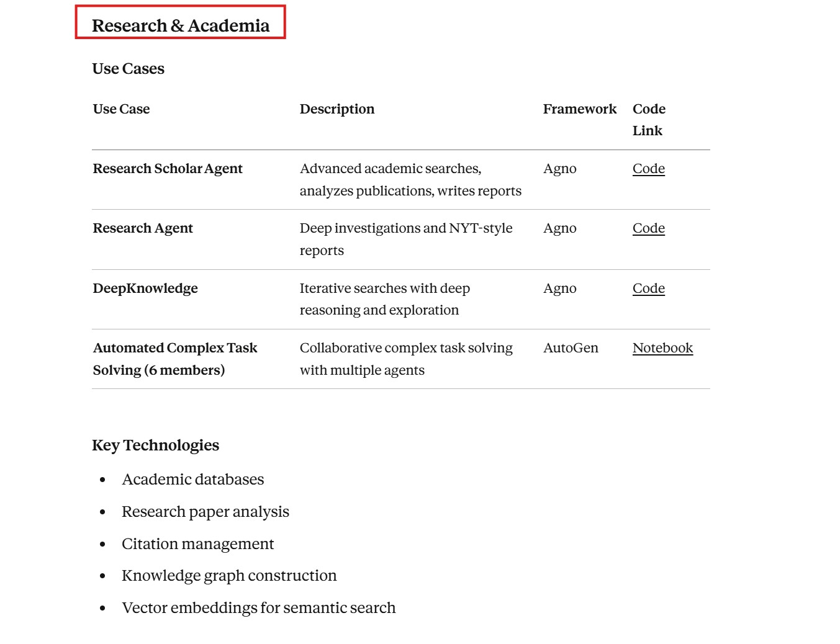This screenshot has width=840, height=644.
Task: Select the Description column header
Action: [x=337, y=109]
